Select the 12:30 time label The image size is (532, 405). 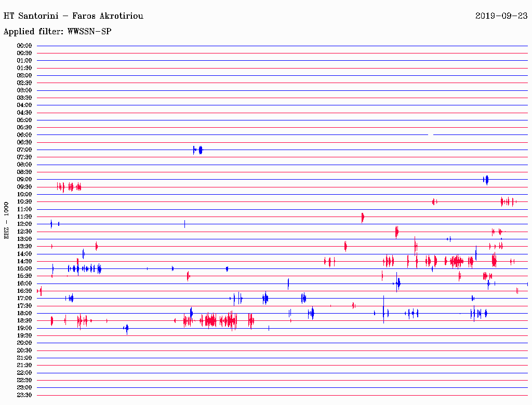pos(24,232)
